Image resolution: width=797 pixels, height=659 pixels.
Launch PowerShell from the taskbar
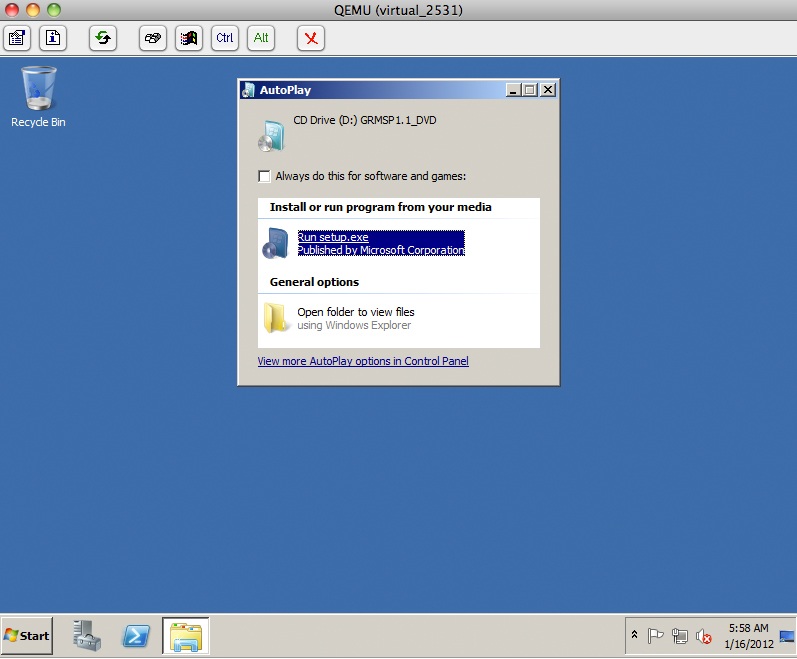136,636
